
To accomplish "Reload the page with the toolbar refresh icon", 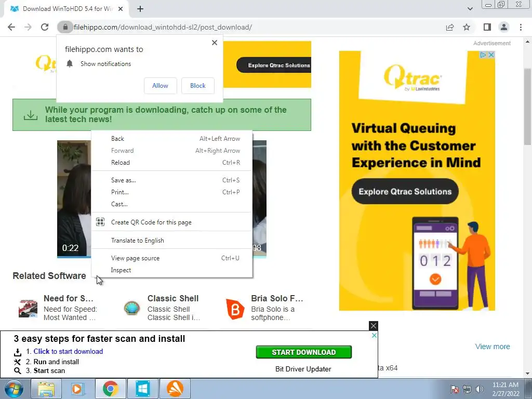I will tap(45, 27).
